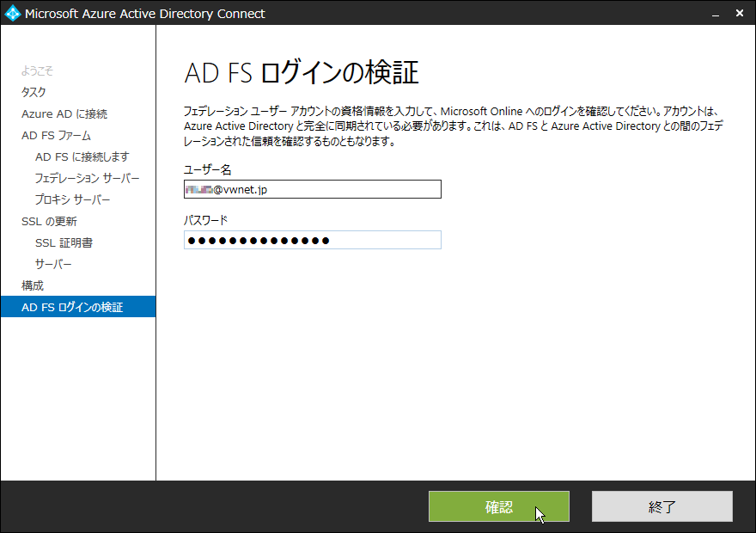Click the 終了 button
Screen dimensions: 756x533
click(662, 506)
